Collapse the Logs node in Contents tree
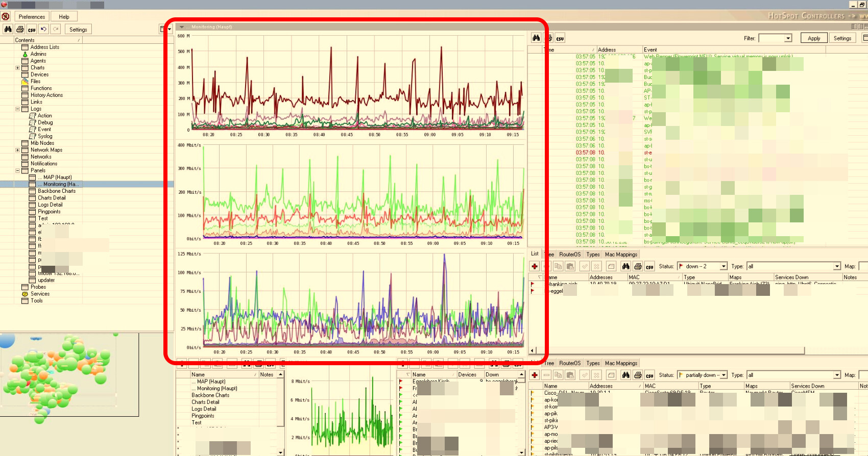This screenshot has height=456, width=868. click(x=17, y=109)
